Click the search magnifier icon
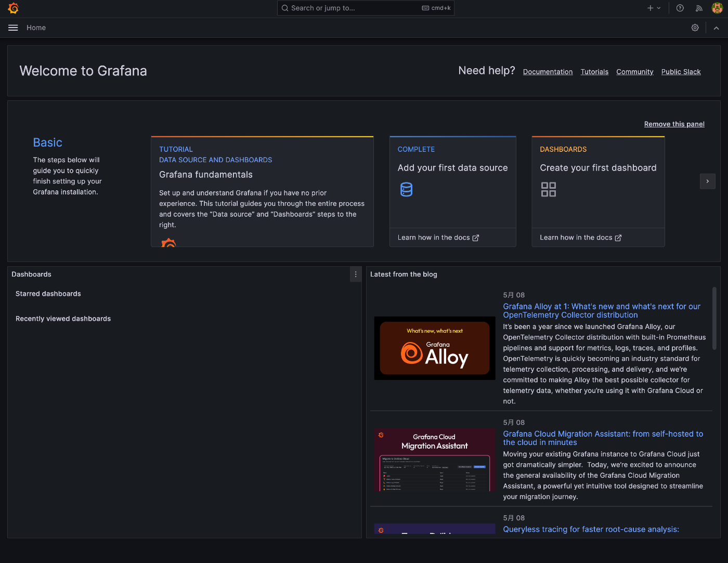Viewport: 728px width, 563px height. pos(285,8)
